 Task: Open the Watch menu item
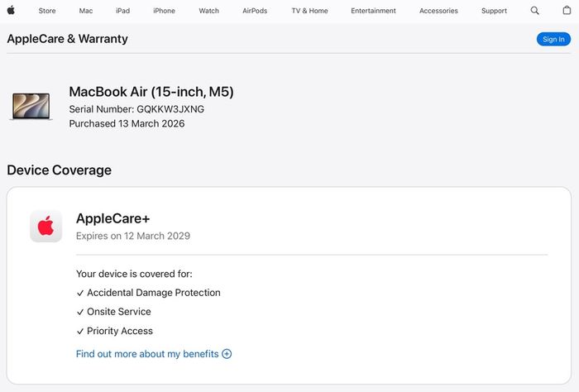pyautogui.click(x=208, y=11)
